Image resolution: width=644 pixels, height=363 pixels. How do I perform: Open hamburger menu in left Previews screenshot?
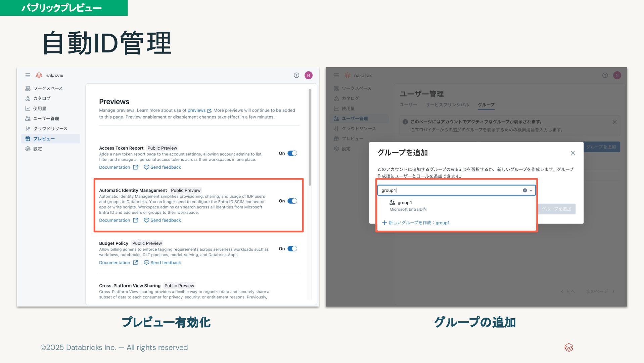click(28, 75)
